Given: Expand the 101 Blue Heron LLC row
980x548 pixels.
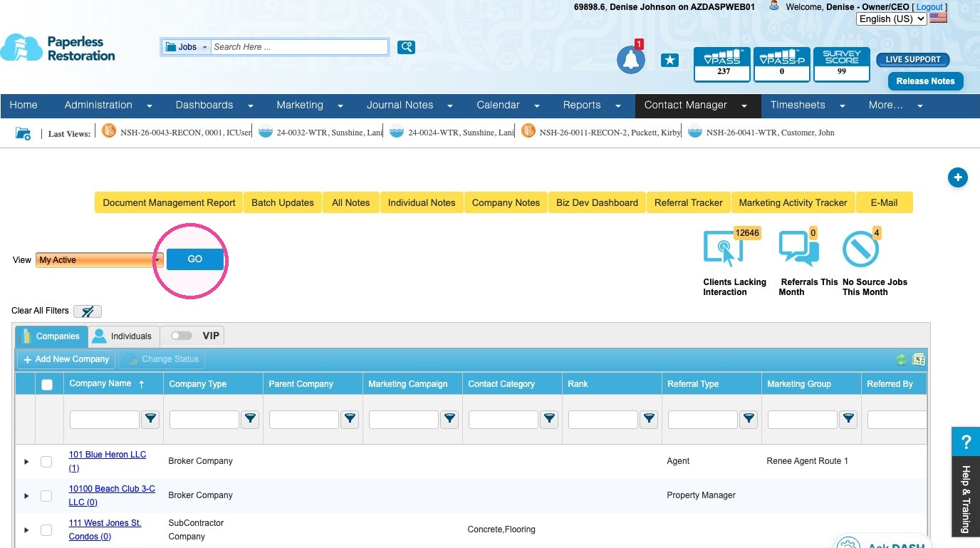Looking at the screenshot, I should pos(26,462).
